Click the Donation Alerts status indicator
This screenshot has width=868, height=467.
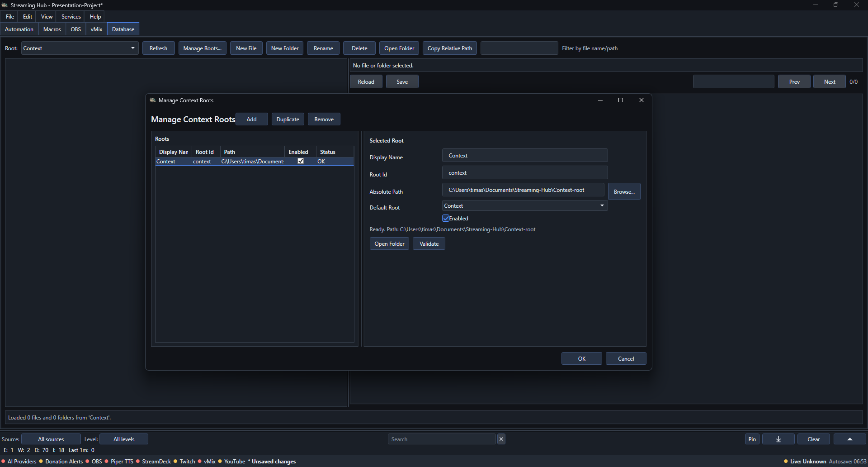pyautogui.click(x=61, y=462)
